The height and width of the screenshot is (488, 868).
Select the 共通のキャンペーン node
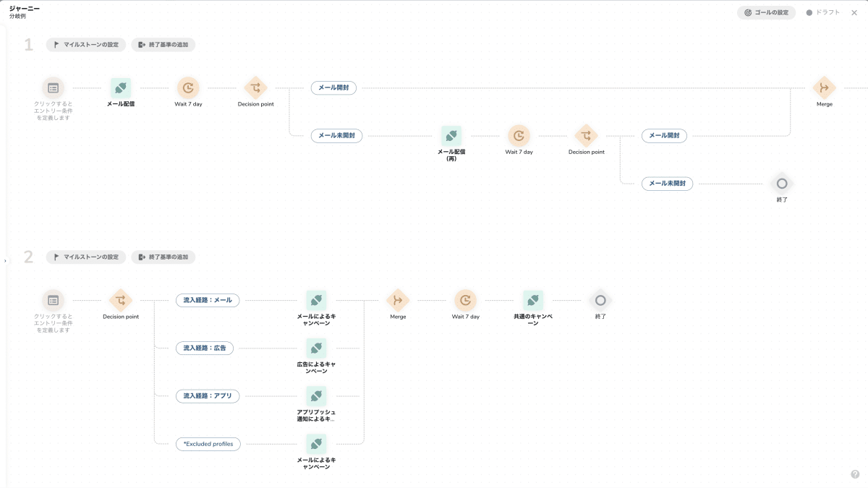tap(533, 299)
